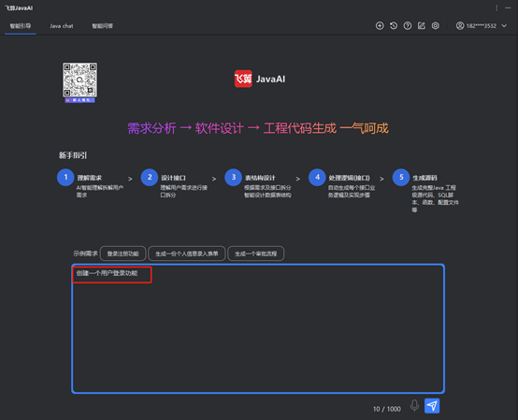The image size is (518, 420).
Task: Click account number 182****3532
Action: click(482, 26)
